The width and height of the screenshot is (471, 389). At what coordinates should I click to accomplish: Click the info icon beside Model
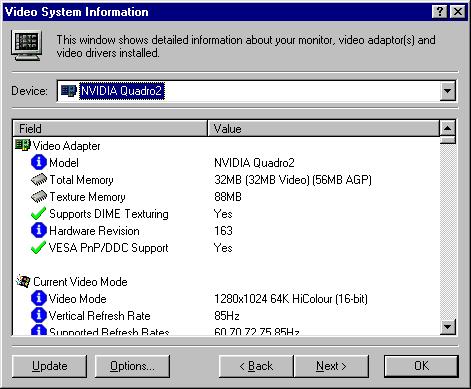(x=39, y=162)
